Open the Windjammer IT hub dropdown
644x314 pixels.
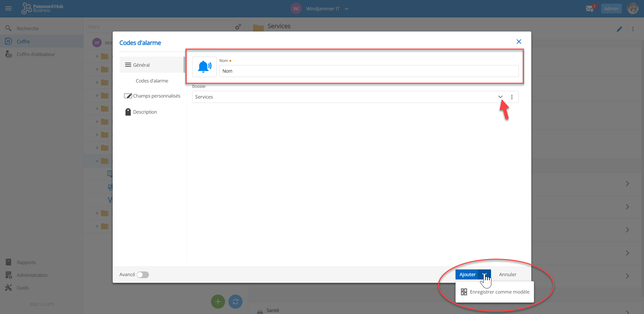(x=346, y=9)
